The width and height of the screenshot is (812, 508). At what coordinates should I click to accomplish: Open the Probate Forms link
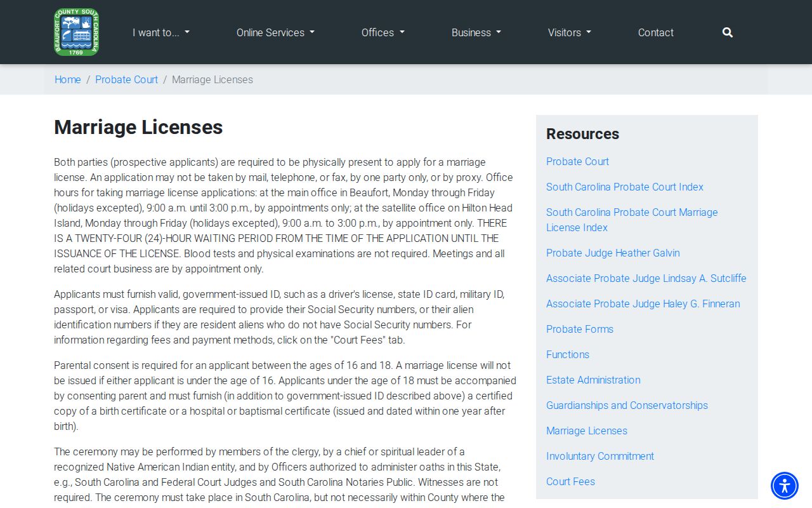(580, 329)
